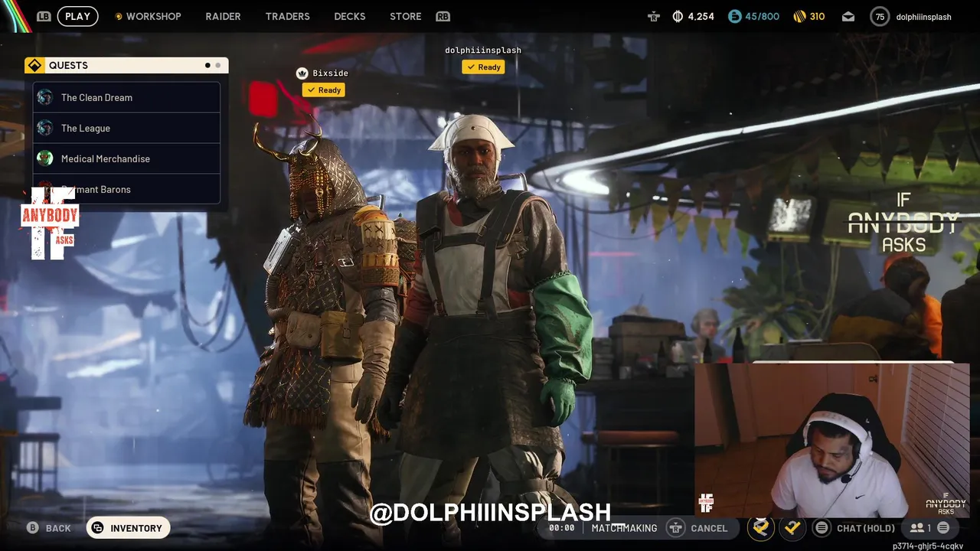Open the PLAY tab
980x551 pixels.
click(x=77, y=16)
